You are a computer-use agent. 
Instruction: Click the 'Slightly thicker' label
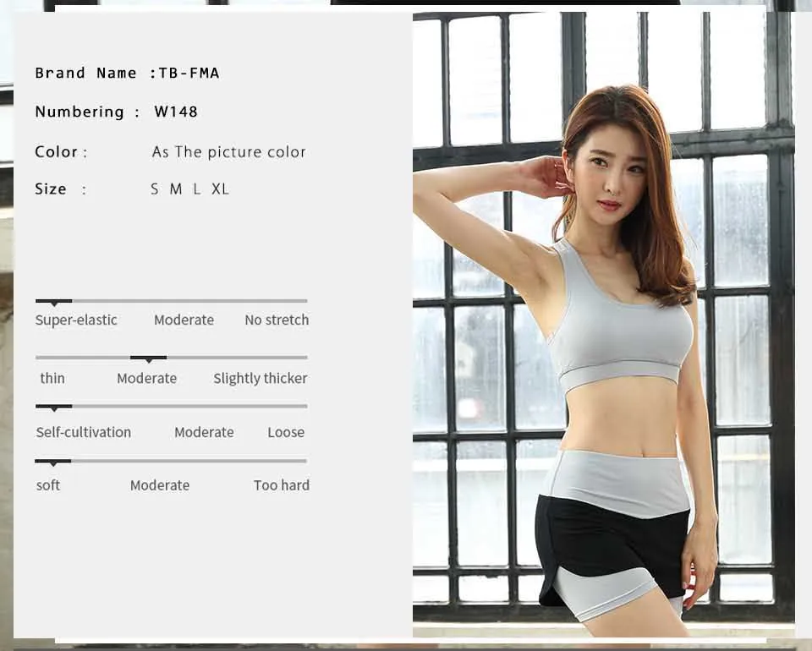pyautogui.click(x=261, y=379)
